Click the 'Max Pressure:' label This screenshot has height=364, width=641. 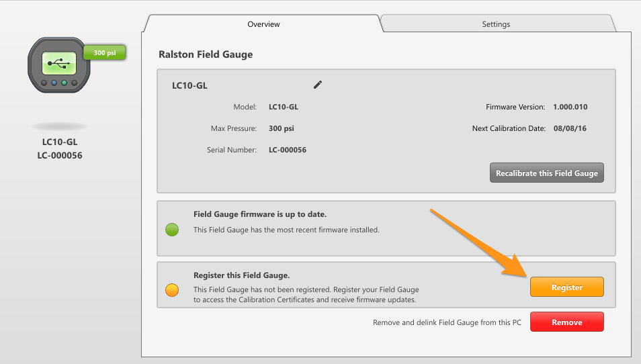(x=234, y=129)
